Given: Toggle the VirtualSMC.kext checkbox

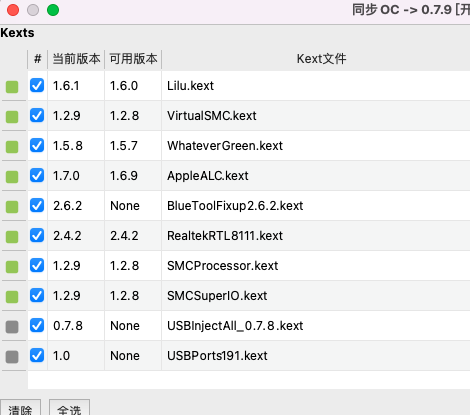Looking at the screenshot, I should tap(37, 115).
